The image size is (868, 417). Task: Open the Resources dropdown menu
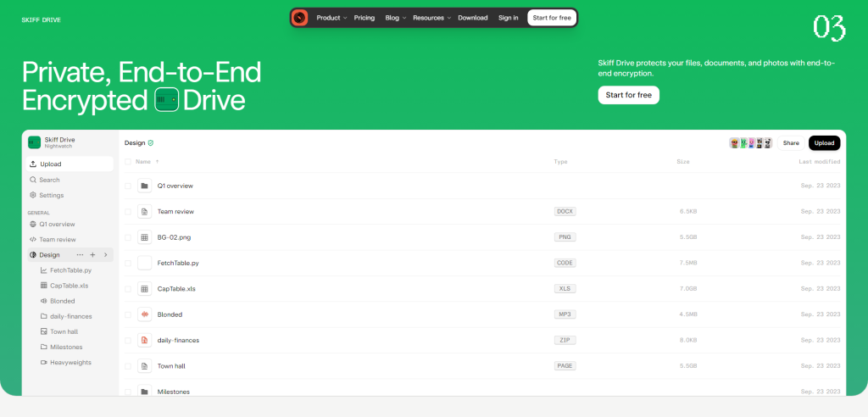431,18
